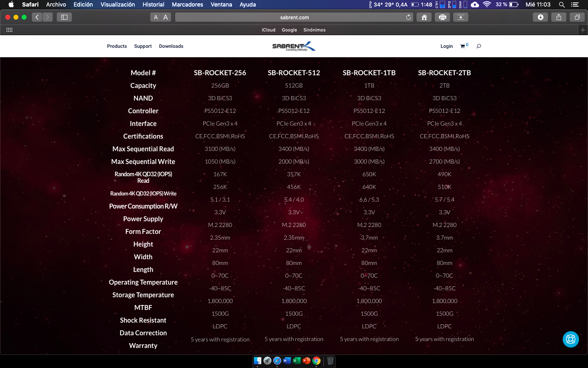The height and width of the screenshot is (368, 588).
Task: Click the cloud upload menu bar icon
Action: (x=475, y=4)
